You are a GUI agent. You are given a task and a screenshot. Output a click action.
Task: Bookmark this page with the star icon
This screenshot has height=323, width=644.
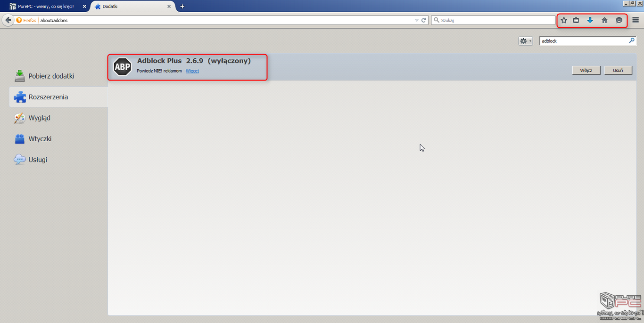click(x=564, y=20)
